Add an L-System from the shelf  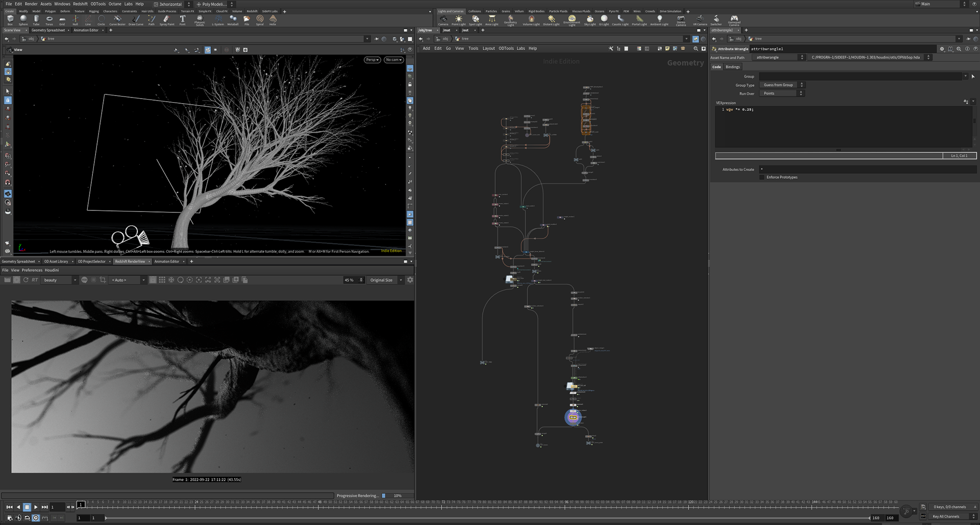[218, 19]
